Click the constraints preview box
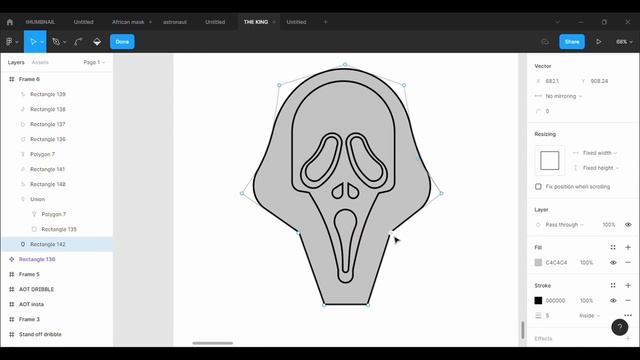640x360 pixels. point(550,160)
